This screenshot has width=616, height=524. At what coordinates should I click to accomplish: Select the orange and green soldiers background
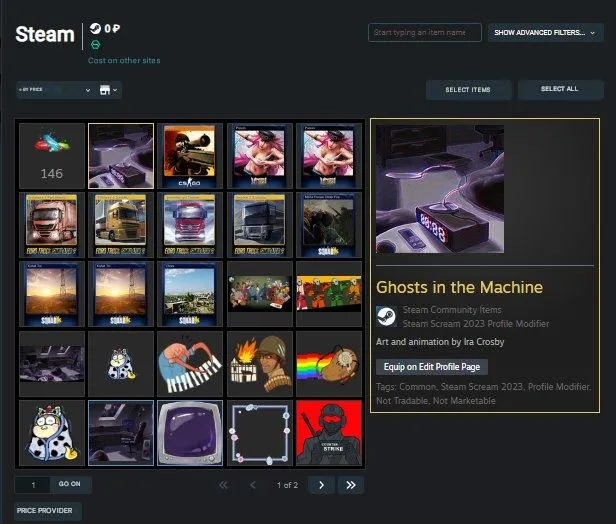(x=329, y=294)
